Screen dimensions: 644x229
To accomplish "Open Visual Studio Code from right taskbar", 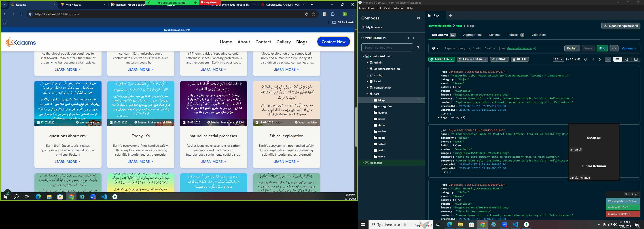I will click(515, 225).
